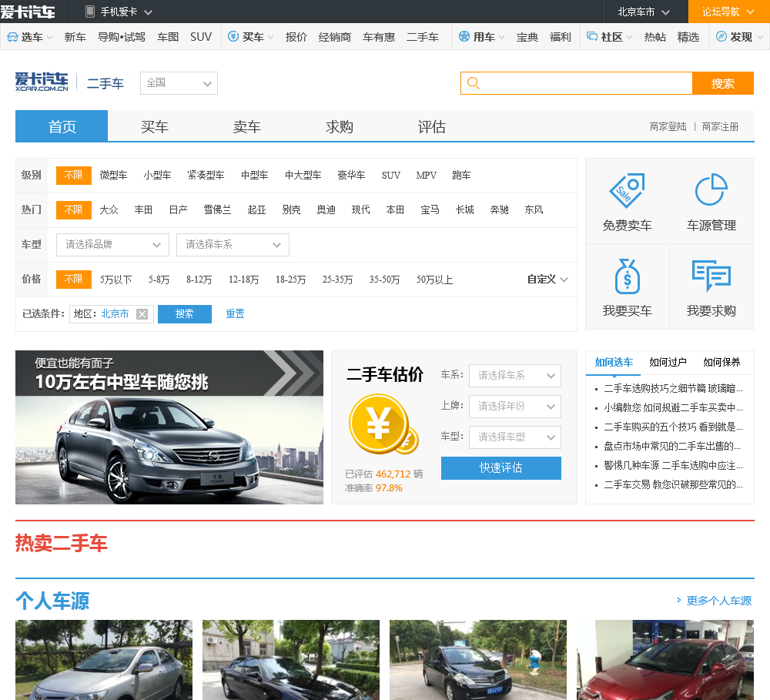Go to 导购•试驾 in top navigation
The image size is (770, 700).
point(122,37)
